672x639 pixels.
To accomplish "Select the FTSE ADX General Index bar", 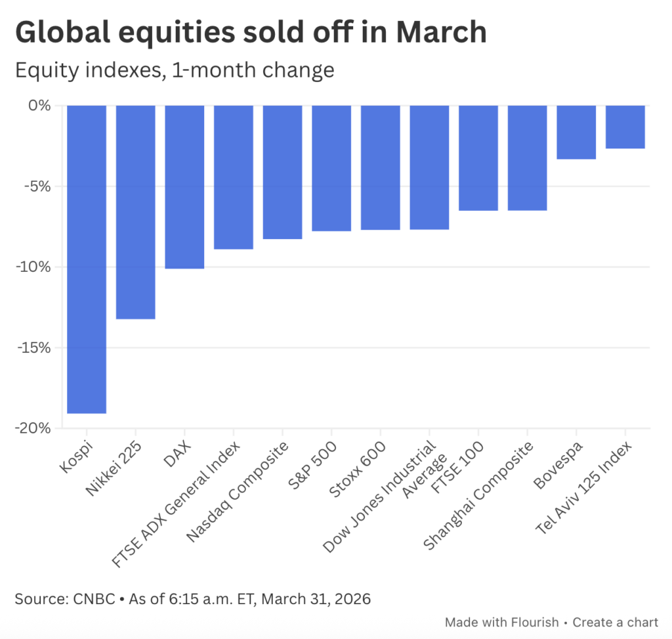I will 234,177.
